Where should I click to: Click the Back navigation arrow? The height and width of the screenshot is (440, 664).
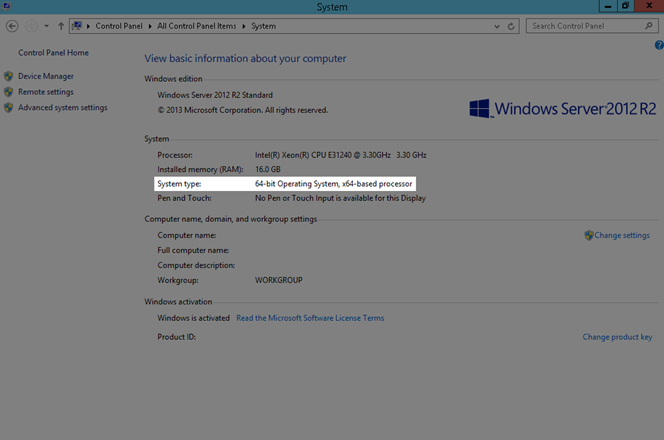click(x=12, y=26)
